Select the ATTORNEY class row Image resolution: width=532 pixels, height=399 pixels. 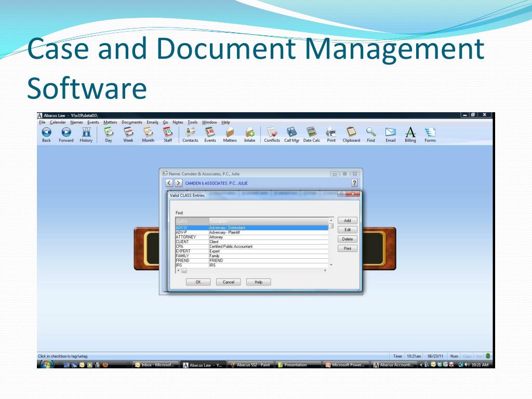[x=252, y=237]
